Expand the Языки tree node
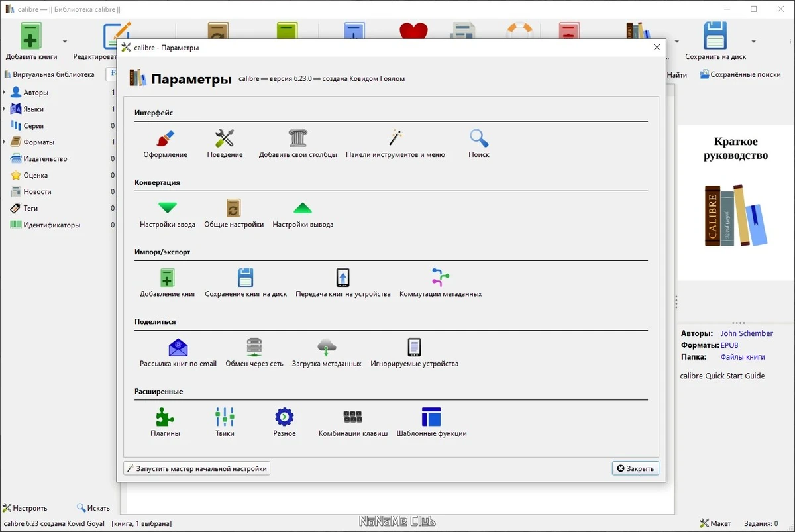Screen dimensions: 795x532 point(5,109)
